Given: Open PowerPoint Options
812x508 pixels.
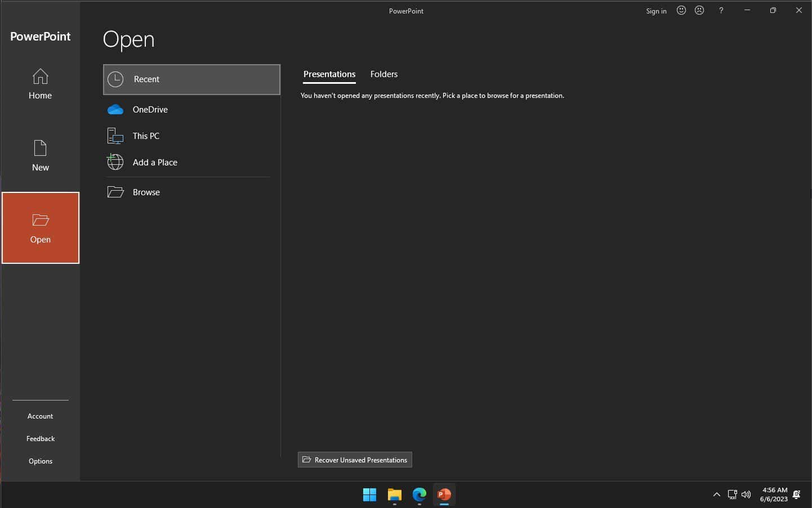Looking at the screenshot, I should tap(41, 461).
